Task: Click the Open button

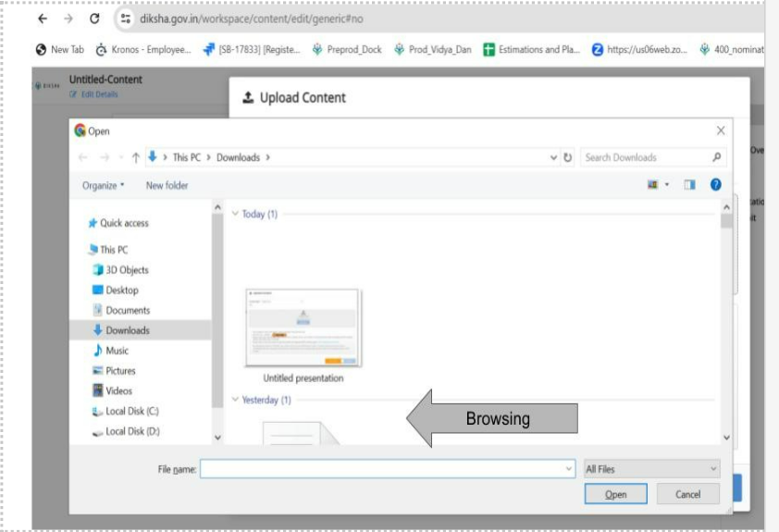Action: coord(615,494)
